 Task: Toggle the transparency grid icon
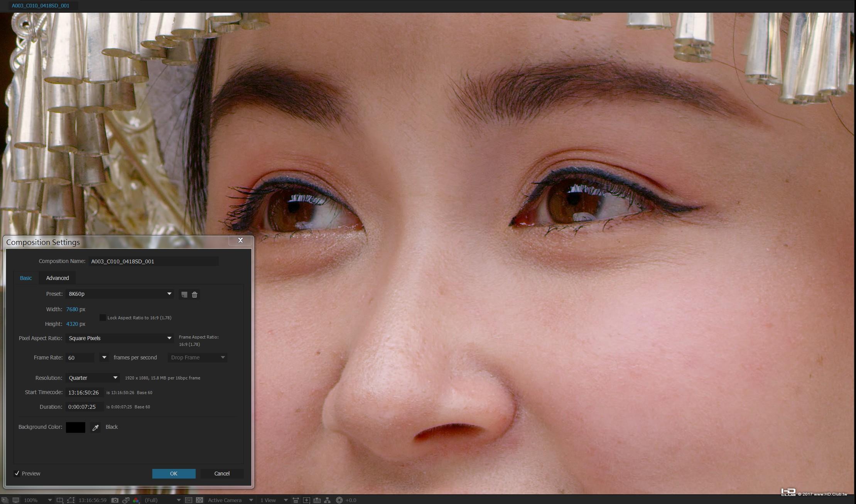tap(199, 500)
